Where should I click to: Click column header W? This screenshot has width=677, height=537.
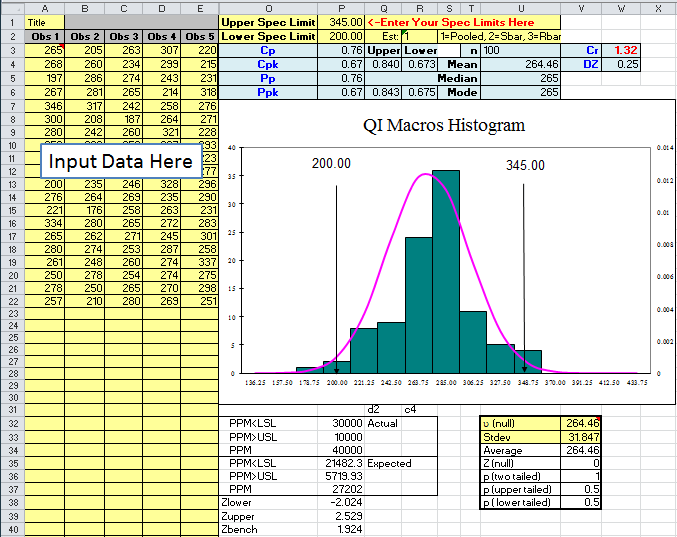pyautogui.click(x=621, y=8)
